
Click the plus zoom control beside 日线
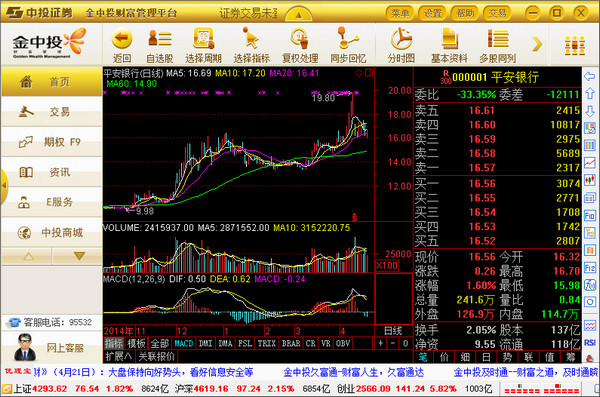pos(380,343)
